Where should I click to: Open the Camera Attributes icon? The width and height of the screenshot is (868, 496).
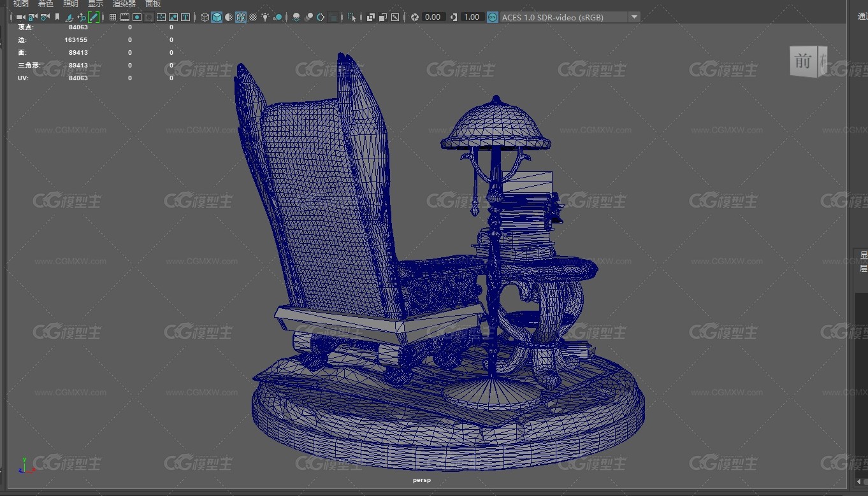45,17
